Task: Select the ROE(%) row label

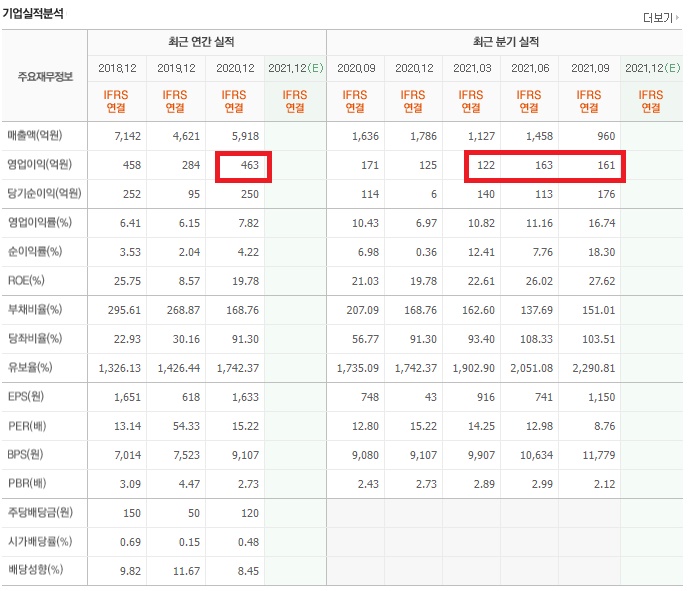Action: (26, 281)
